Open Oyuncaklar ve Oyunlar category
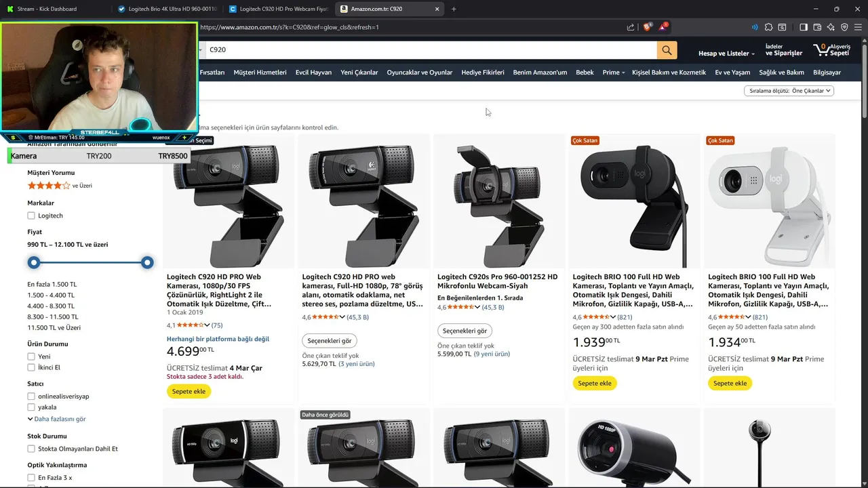Viewport: 868px width, 488px height. coord(420,73)
